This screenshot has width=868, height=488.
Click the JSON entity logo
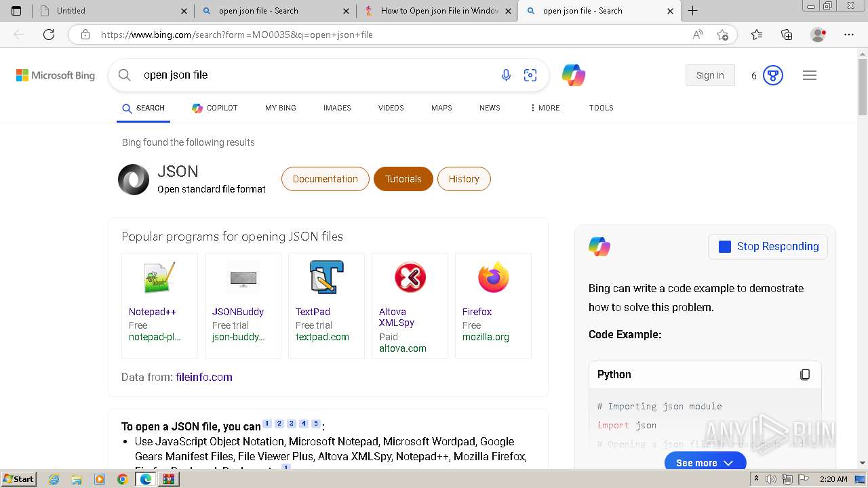click(134, 180)
